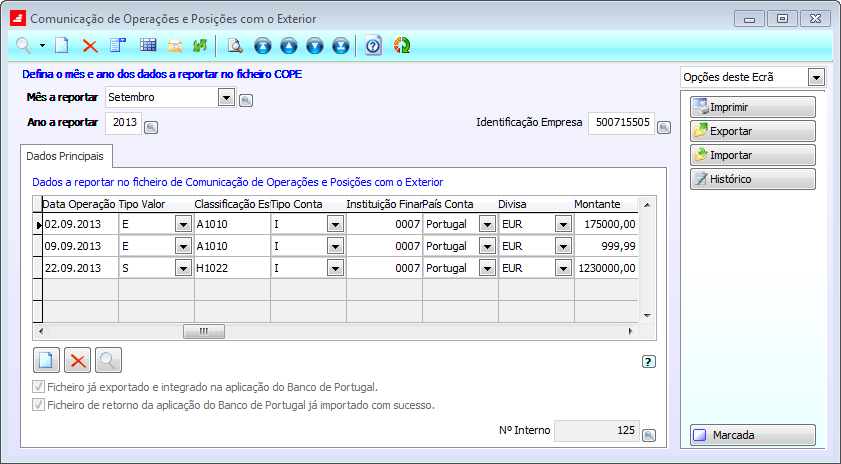Viewport: 841px width, 464px height.
Task: Click the red X delete icon in top toolbar
Action: coord(90,45)
